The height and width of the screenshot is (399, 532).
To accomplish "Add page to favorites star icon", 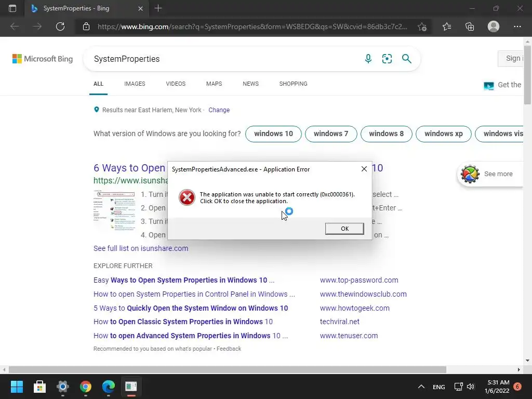I will pos(422,26).
